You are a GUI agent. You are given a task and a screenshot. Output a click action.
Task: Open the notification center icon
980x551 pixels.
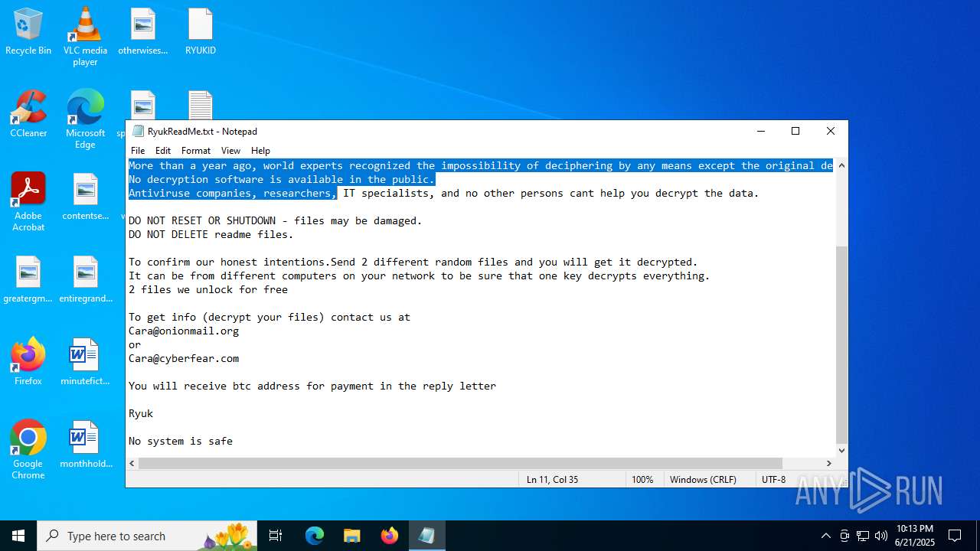point(955,536)
